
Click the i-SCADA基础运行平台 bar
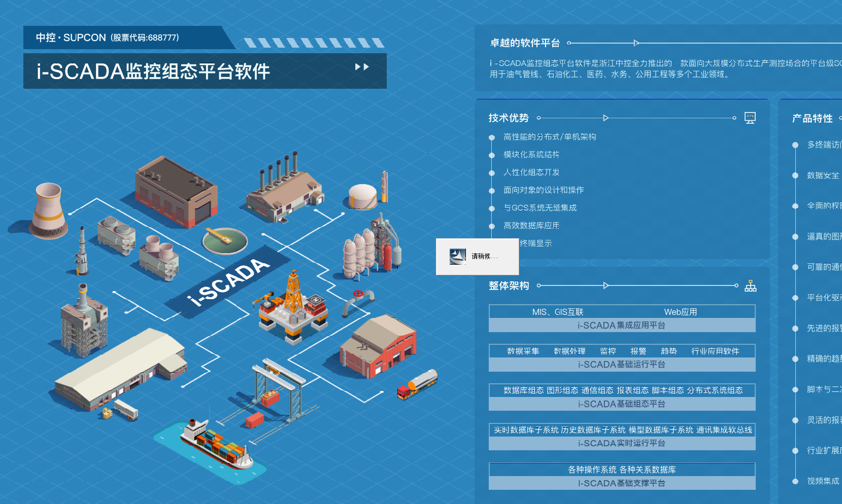coord(622,365)
